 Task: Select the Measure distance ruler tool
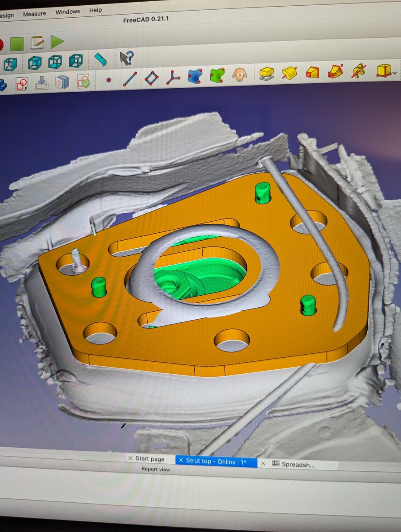tap(101, 59)
